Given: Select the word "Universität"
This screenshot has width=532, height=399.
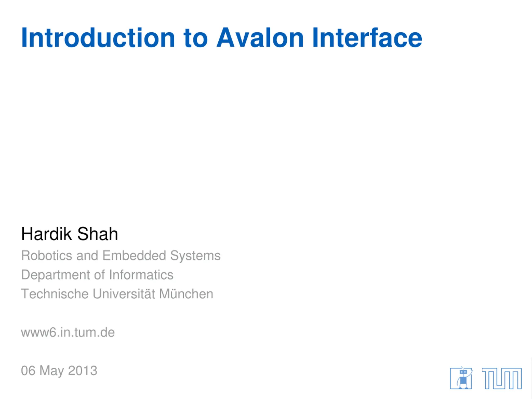Looking at the screenshot, I should (x=124, y=294).
